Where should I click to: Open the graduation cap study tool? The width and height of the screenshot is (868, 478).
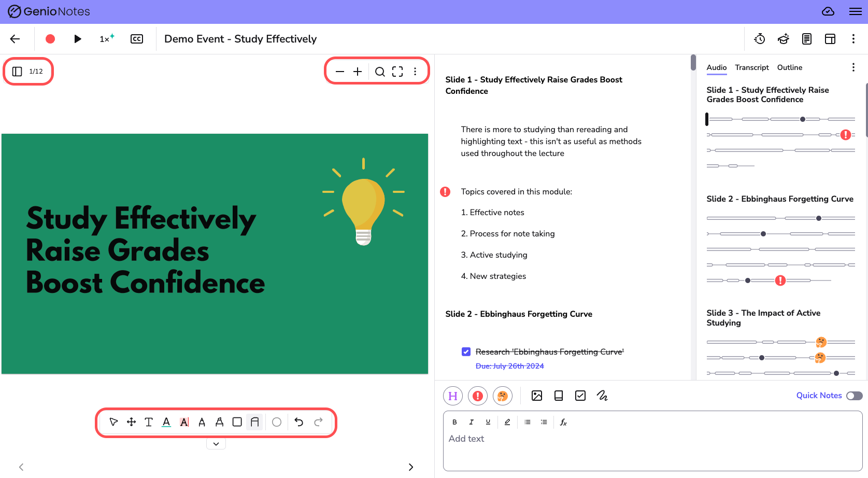point(784,39)
